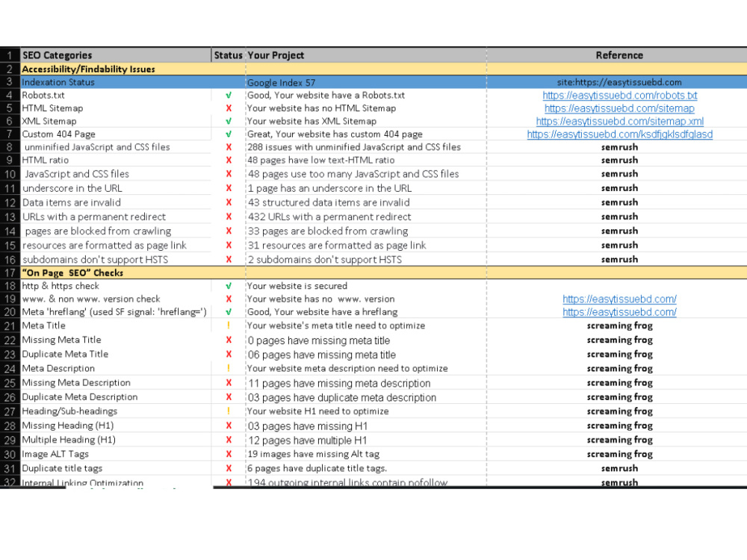Select the 'Your Project' header cell
The height and width of the screenshot is (560, 747).
point(366,55)
